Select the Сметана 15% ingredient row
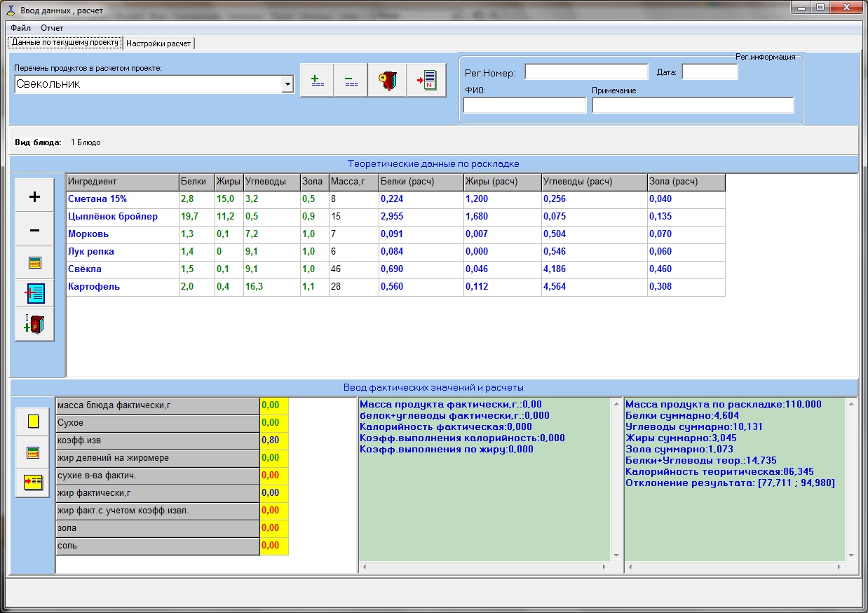This screenshot has height=613, width=868. tap(395, 199)
